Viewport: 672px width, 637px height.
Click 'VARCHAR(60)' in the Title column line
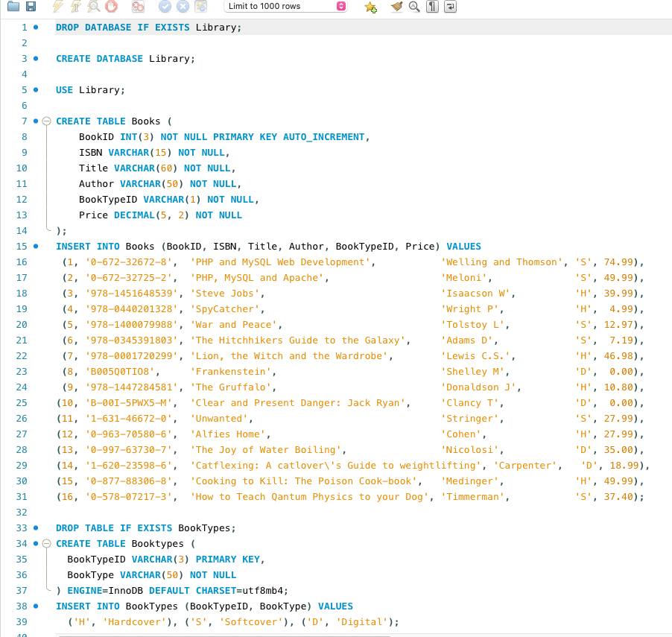click(x=146, y=168)
